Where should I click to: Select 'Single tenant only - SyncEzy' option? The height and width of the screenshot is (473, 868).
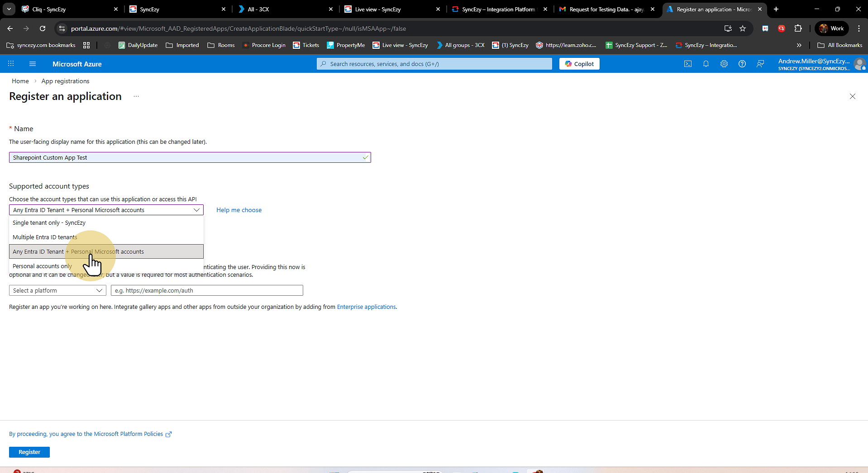[49, 223]
